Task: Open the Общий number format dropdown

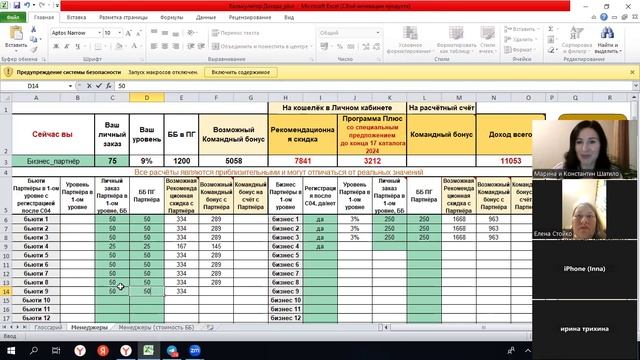Action: point(378,33)
